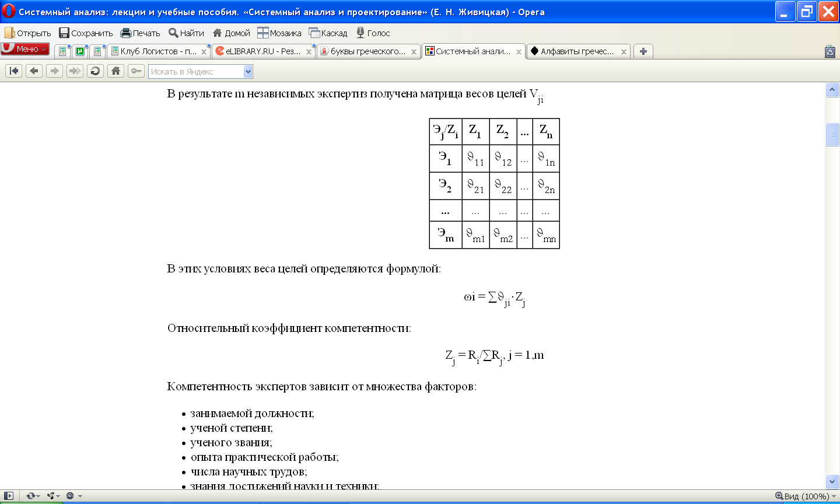The image size is (840, 504).
Task: Select the Системный анали... tab
Action: 474,51
